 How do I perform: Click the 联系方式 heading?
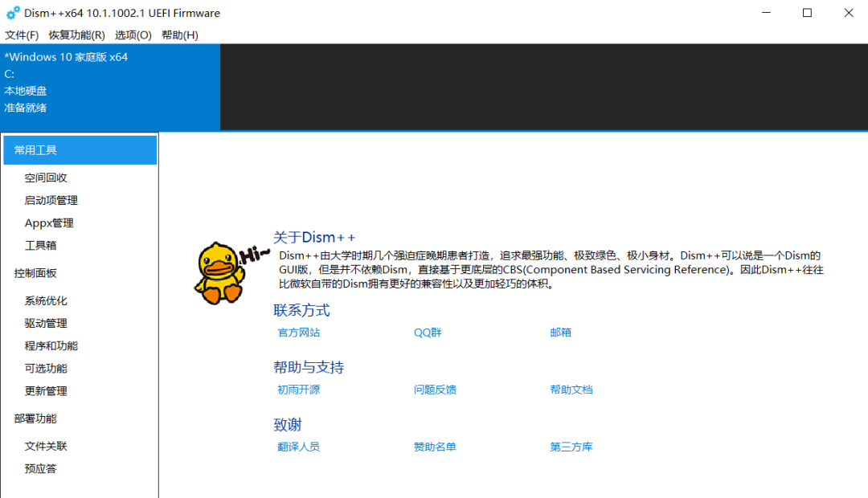(301, 310)
